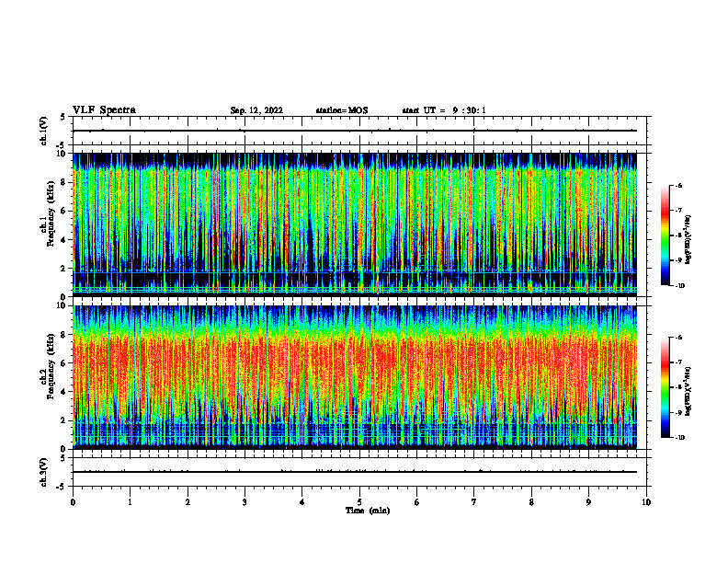This screenshot has height=563, width=728.
Task: Click the ch.2 frequency axis 8 kHz tick label
Action: coord(64,335)
